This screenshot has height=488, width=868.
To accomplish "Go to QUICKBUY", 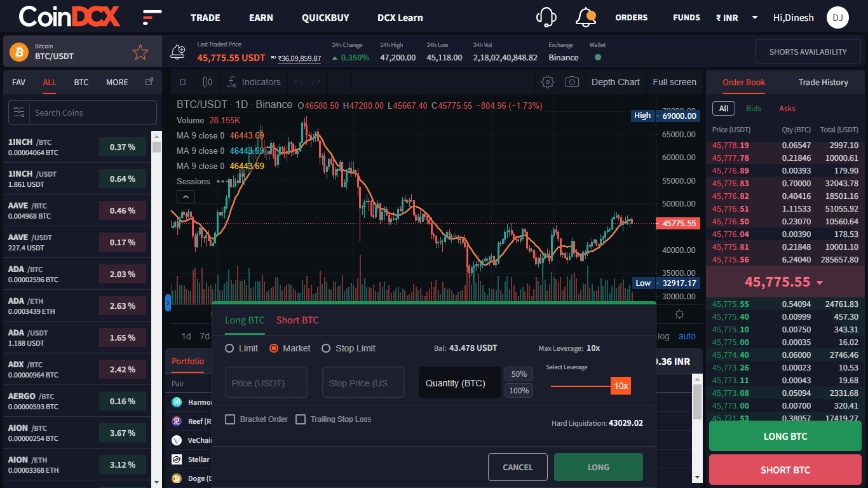I will [325, 18].
